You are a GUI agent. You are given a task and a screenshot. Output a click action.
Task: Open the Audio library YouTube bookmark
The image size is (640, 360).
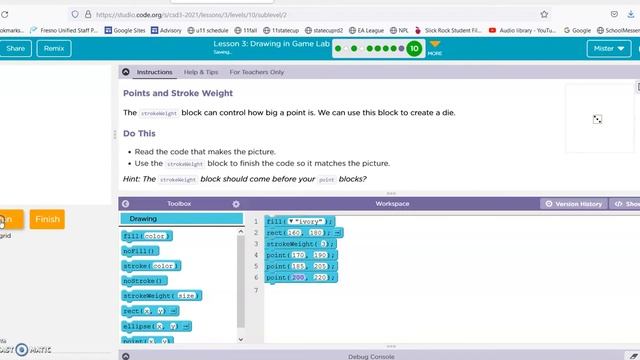(522, 30)
